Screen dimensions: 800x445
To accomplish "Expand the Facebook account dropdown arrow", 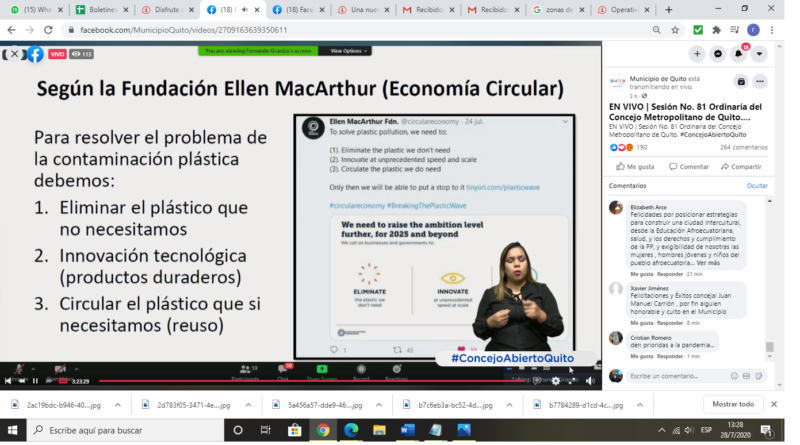I will click(760, 54).
